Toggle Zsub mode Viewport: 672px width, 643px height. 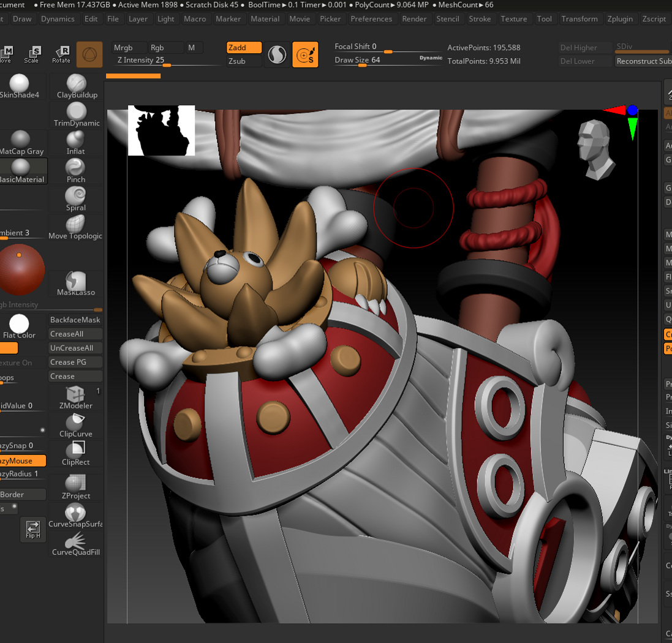244,61
